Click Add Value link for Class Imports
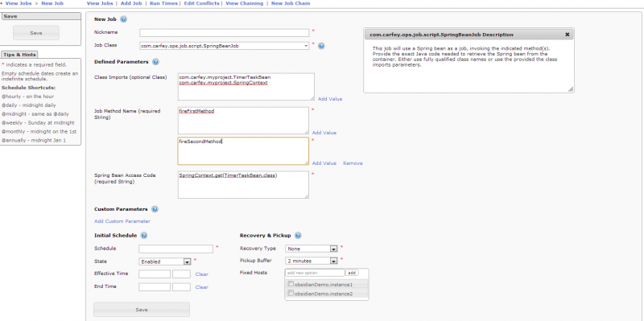Image resolution: width=644 pixels, height=321 pixels. click(330, 99)
